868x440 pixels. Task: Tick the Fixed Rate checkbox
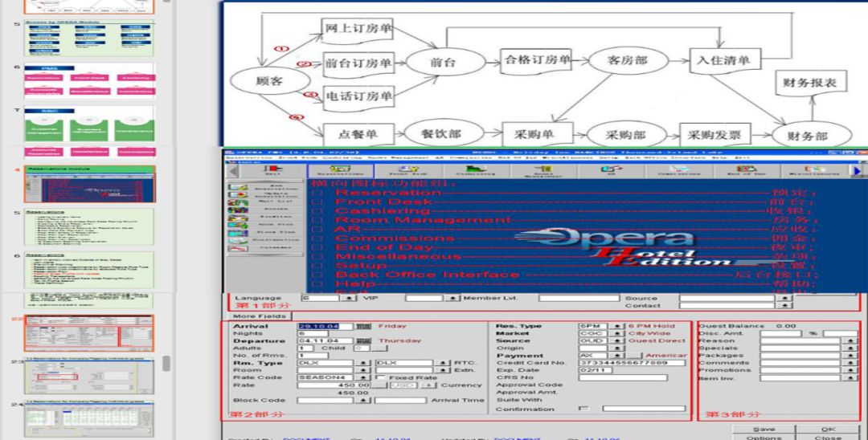click(x=380, y=377)
